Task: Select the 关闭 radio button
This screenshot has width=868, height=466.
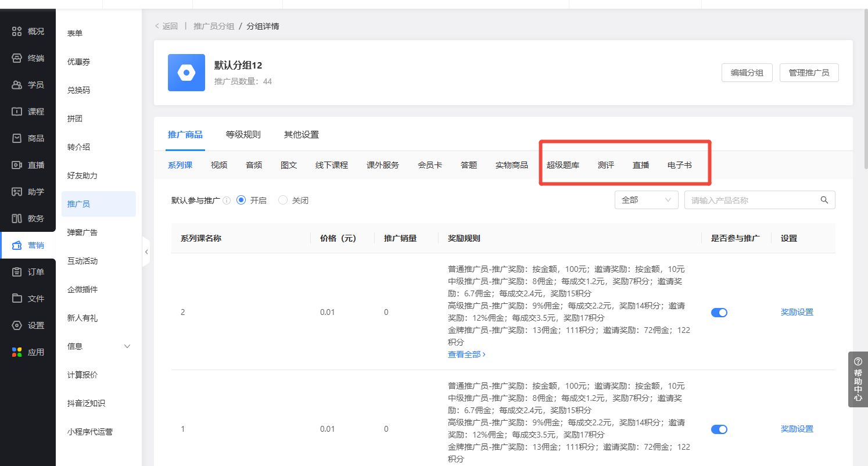Action: (284, 200)
